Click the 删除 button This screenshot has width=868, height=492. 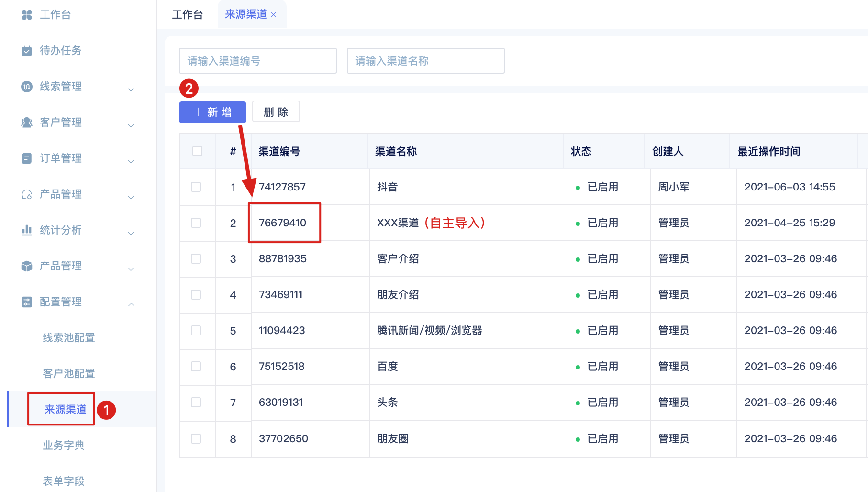point(276,112)
